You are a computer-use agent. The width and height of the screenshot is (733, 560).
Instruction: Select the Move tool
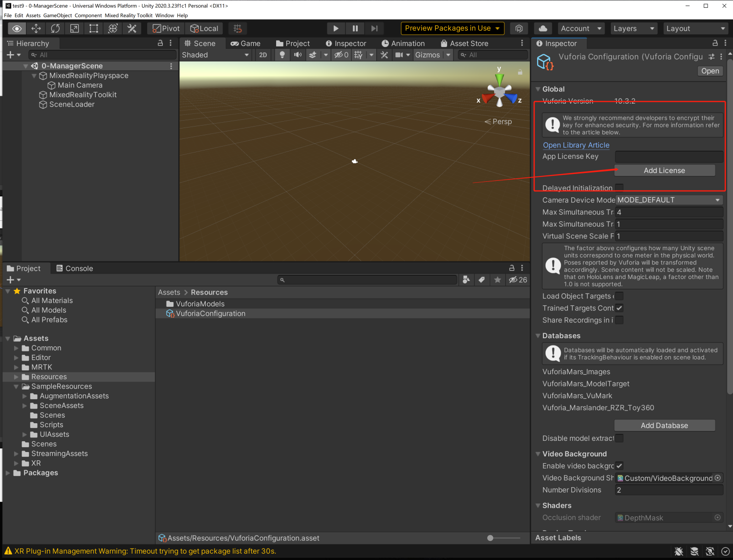pos(36,28)
